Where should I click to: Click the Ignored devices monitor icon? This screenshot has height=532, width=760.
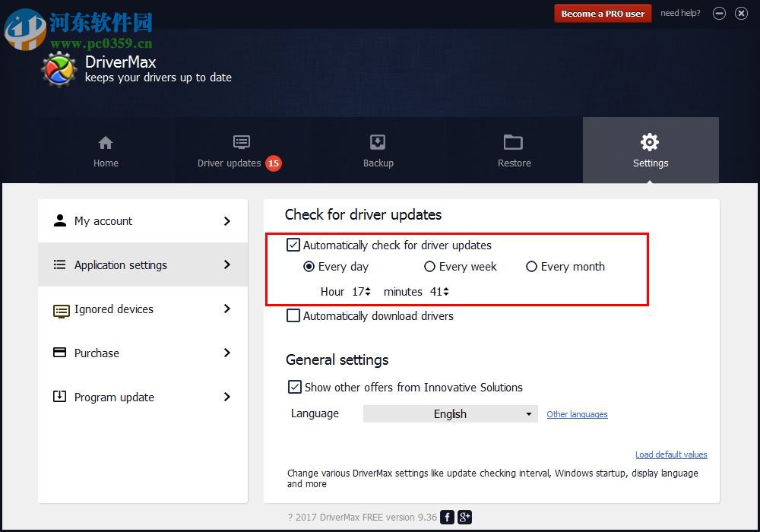click(61, 311)
